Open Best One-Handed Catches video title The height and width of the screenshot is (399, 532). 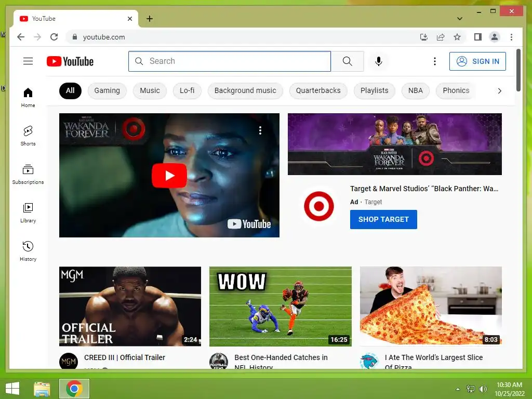[281, 362]
